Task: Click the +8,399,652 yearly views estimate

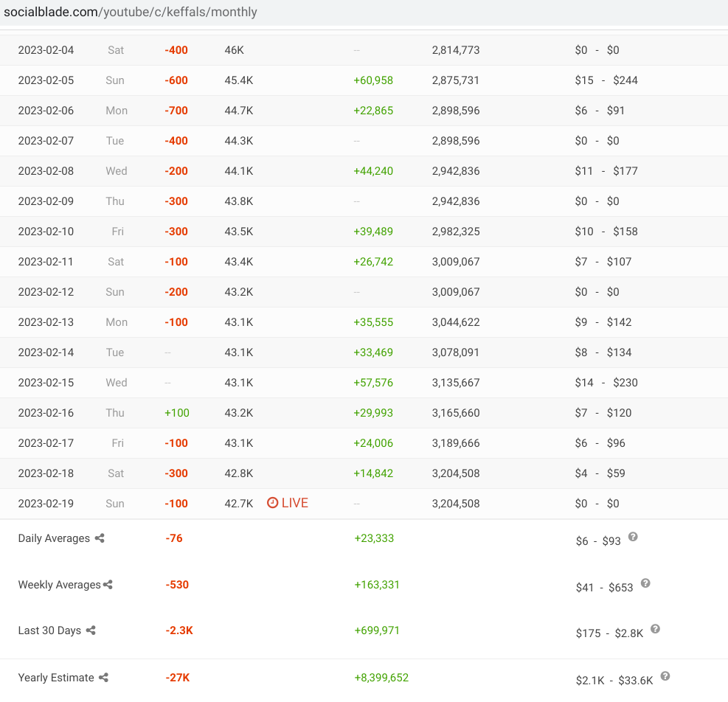Action: click(381, 678)
